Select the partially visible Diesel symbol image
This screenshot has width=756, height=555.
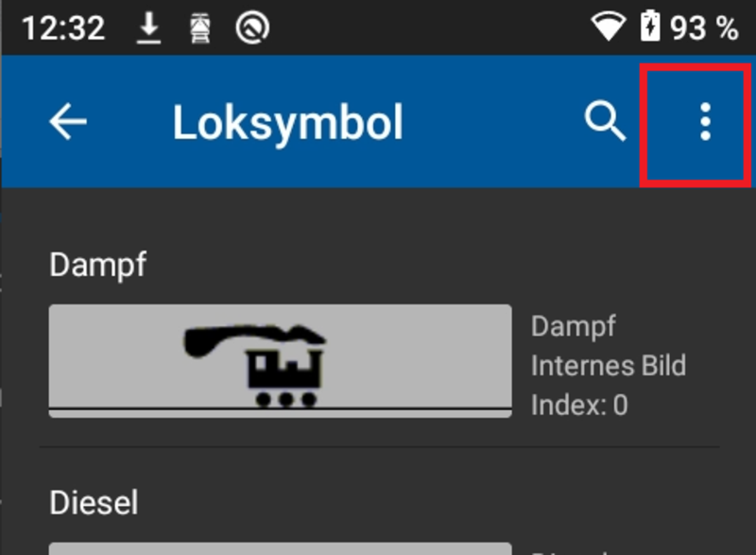point(280,548)
